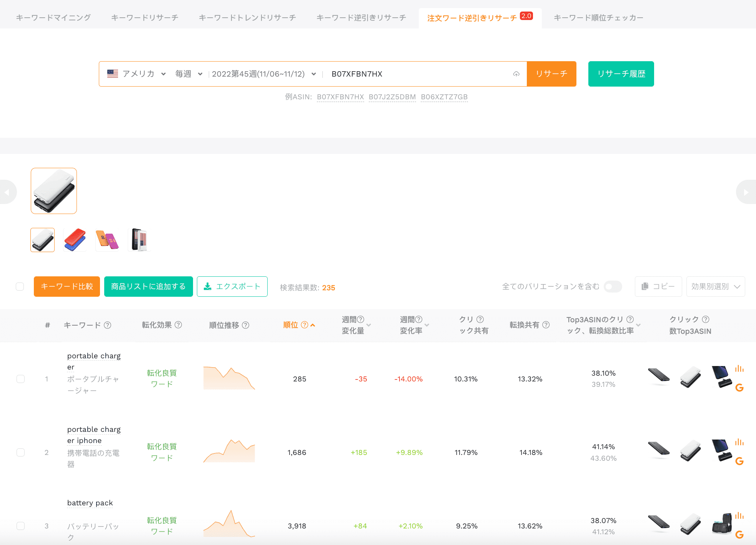This screenshot has height=545, width=756.
Task: Click the コピー button
Action: pyautogui.click(x=658, y=286)
